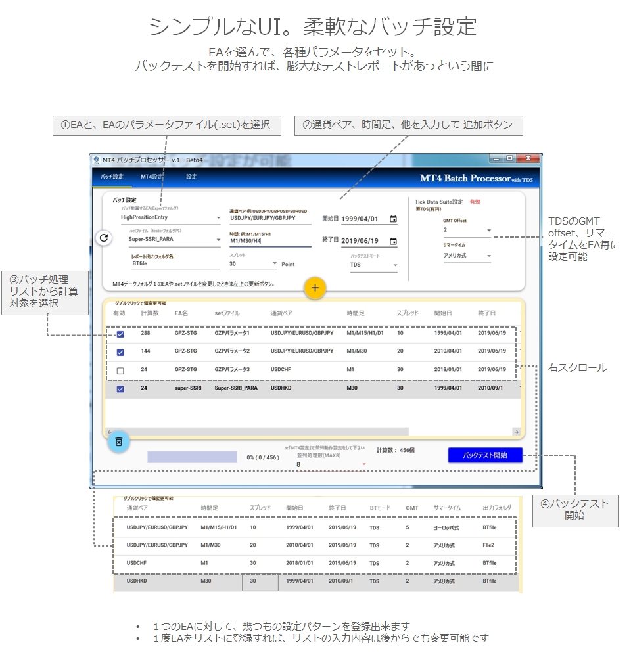The image size is (631, 672).
Task: Select the M1/M15/H1/D1 cell in upper list
Action: tap(365, 333)
